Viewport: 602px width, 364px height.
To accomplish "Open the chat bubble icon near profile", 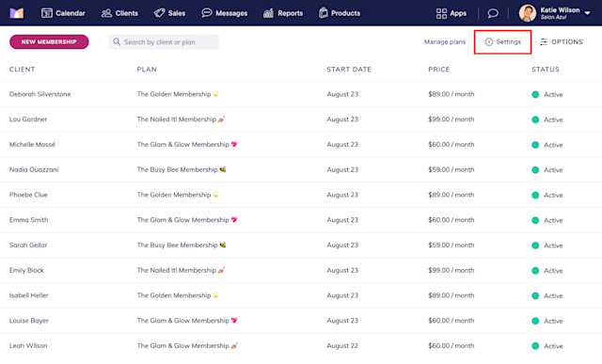I will pyautogui.click(x=493, y=13).
